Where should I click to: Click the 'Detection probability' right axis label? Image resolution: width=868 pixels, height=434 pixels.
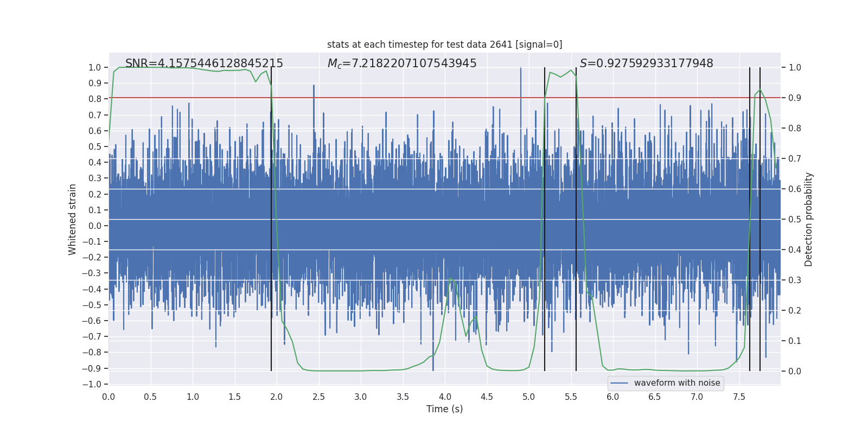click(809, 219)
